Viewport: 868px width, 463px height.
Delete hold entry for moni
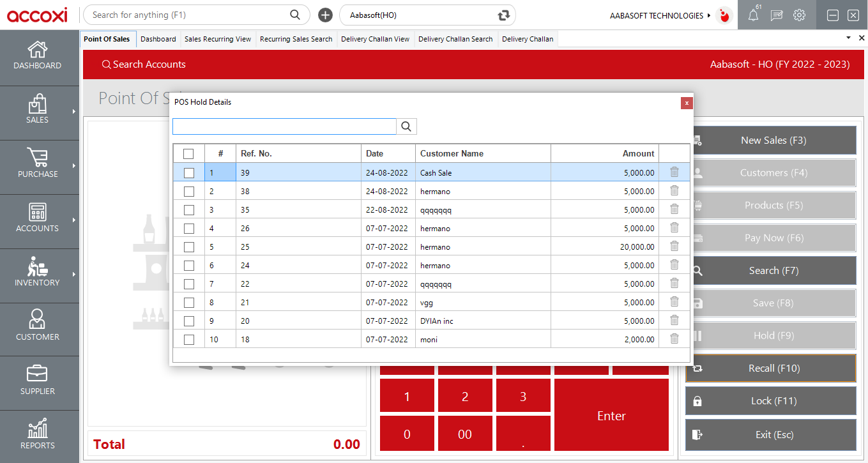click(x=674, y=338)
